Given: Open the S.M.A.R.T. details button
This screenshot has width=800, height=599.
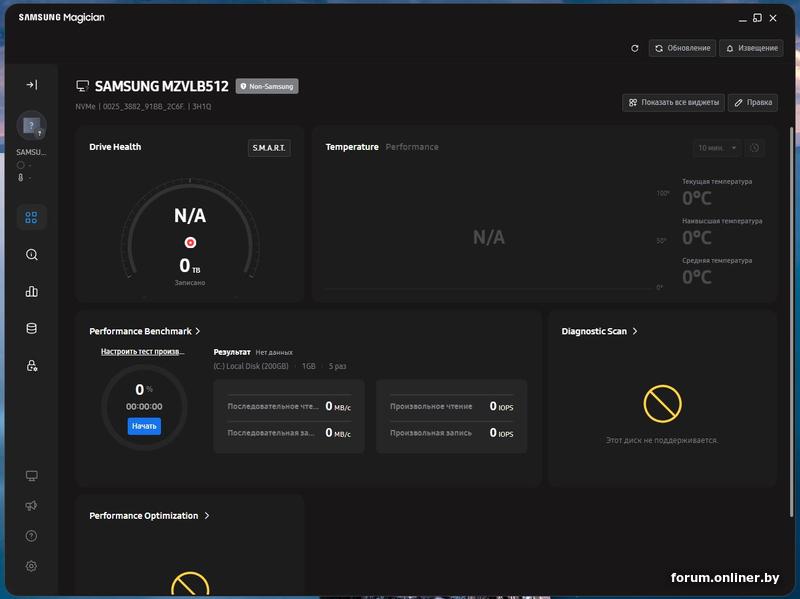Looking at the screenshot, I should point(269,148).
